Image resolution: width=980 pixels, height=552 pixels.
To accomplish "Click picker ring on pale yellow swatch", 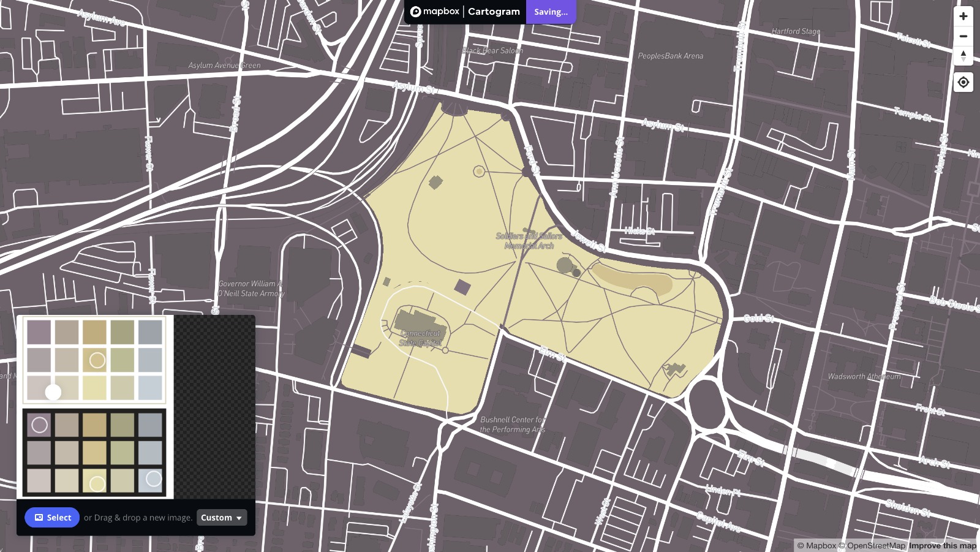I will click(97, 484).
